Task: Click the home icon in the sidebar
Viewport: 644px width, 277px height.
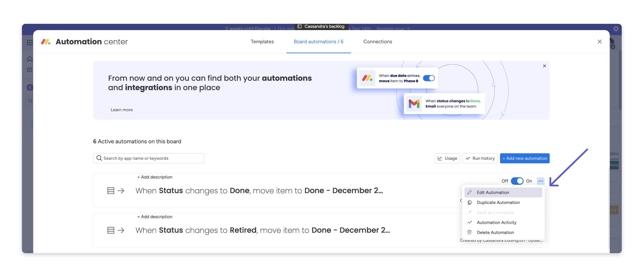Action: [30, 59]
